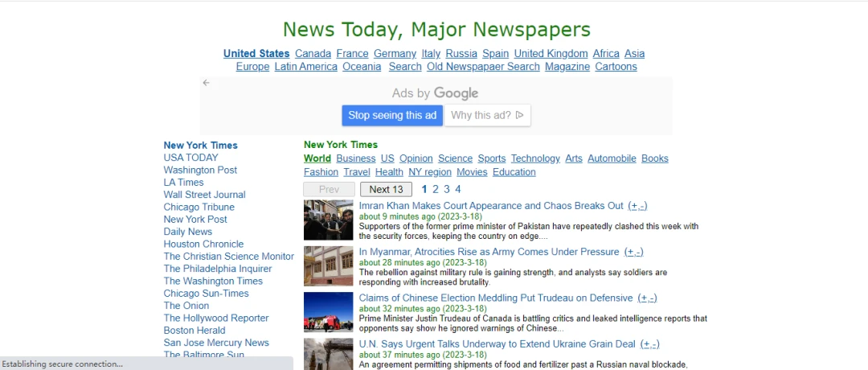Select page 1 in pagination
The width and height of the screenshot is (868, 370).
(x=424, y=190)
